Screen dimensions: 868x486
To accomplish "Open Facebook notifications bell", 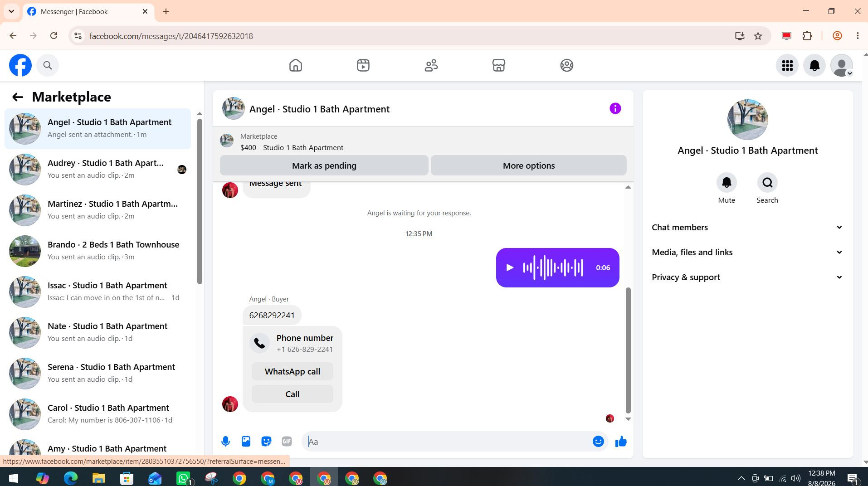I will (814, 66).
